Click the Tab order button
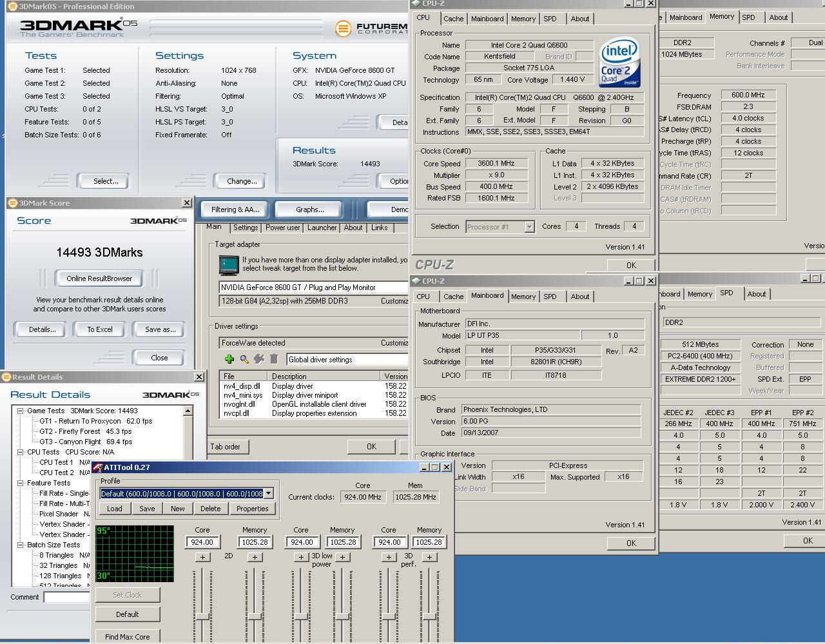The height and width of the screenshot is (644, 825). 225,447
